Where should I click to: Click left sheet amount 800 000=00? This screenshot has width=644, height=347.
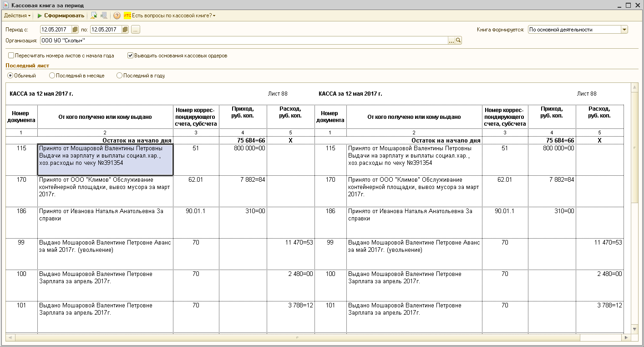coord(249,148)
